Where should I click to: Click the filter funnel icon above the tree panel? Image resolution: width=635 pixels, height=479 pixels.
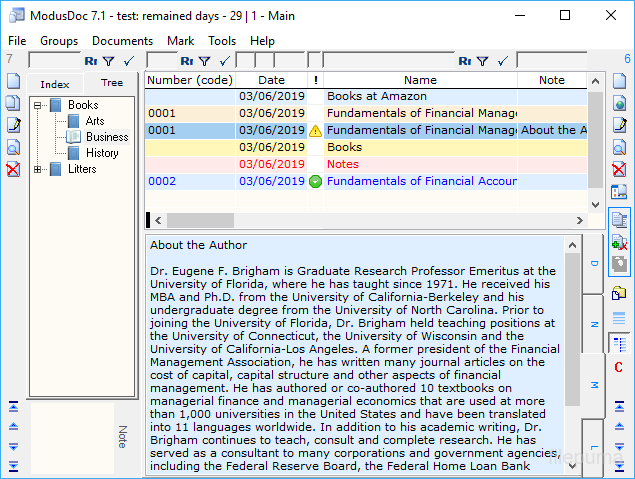tap(108, 61)
